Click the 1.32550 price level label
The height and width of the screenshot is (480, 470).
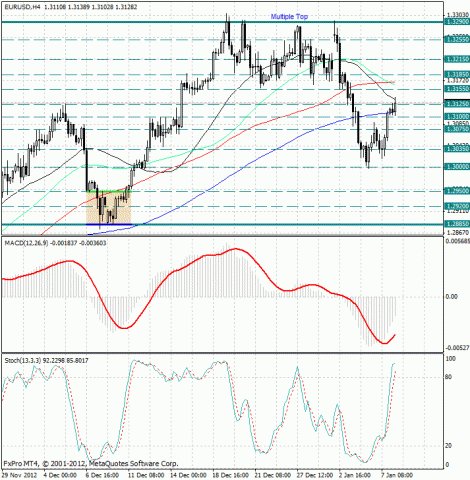point(457,40)
